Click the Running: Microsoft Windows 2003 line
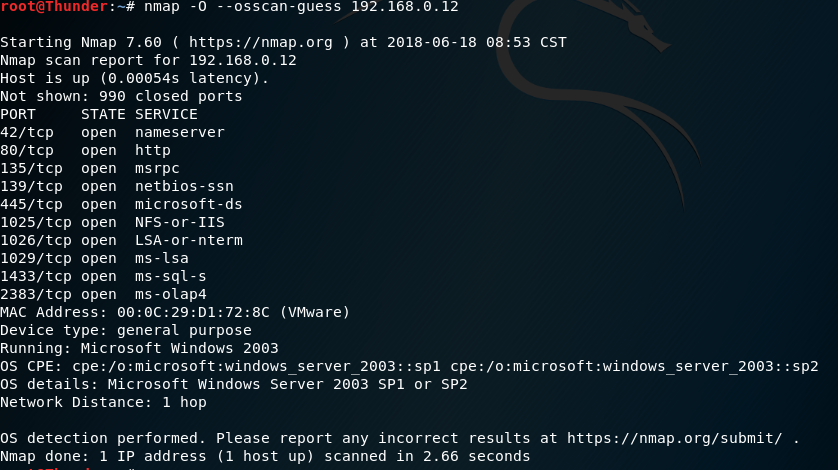Screen dimensions: 838x470 coord(139,349)
